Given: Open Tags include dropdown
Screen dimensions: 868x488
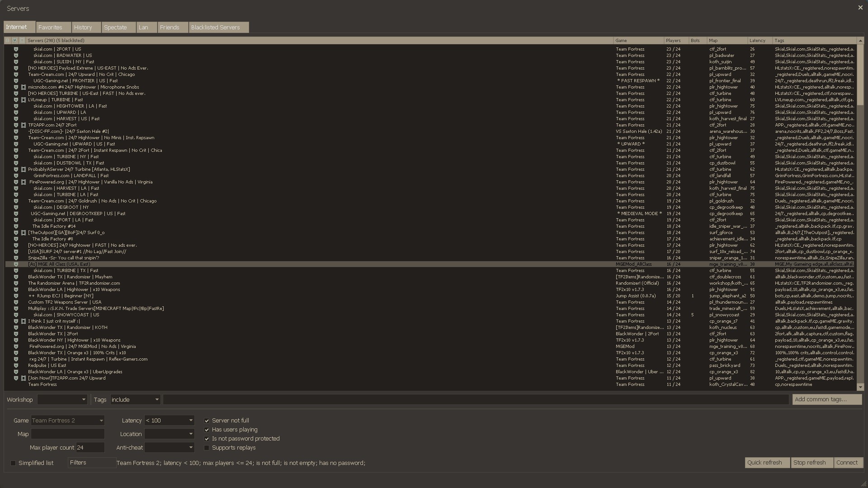Looking at the screenshot, I should [x=135, y=400].
